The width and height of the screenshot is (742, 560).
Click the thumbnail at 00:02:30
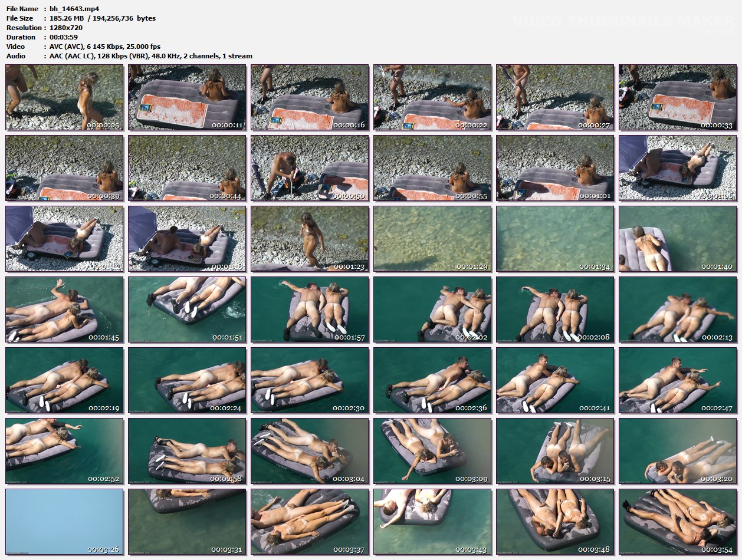point(310,380)
